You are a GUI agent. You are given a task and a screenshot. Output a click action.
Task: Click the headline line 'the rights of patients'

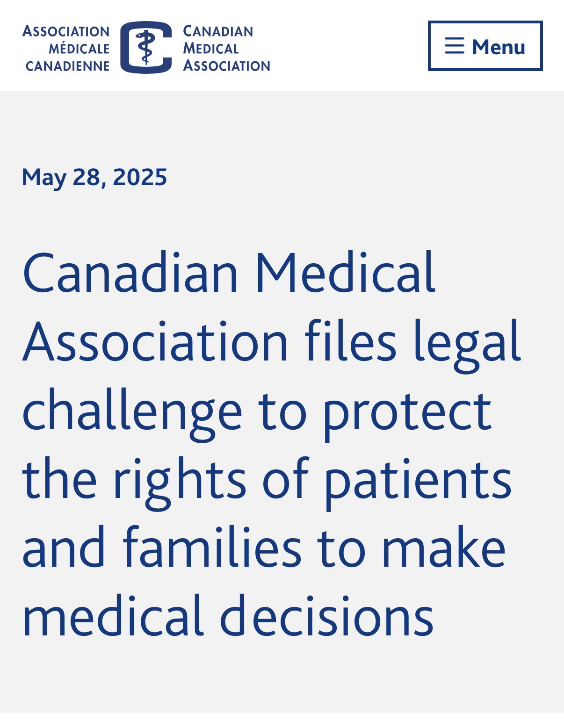pyautogui.click(x=267, y=480)
